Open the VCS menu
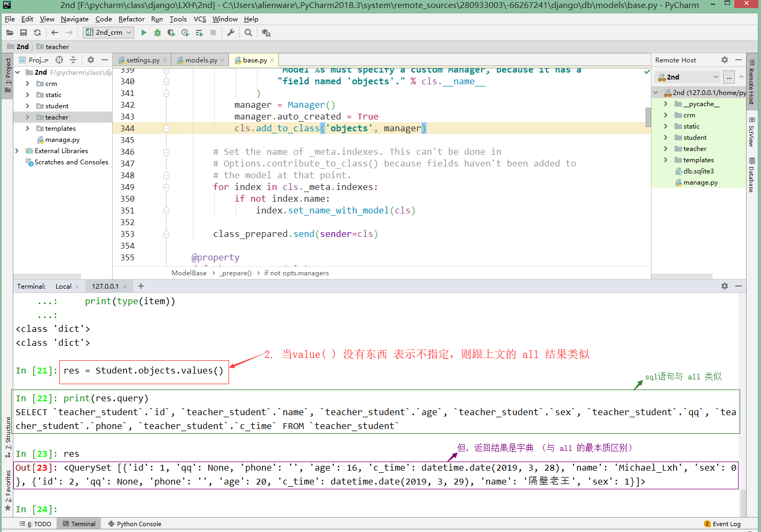The width and height of the screenshot is (761, 532). point(200,19)
